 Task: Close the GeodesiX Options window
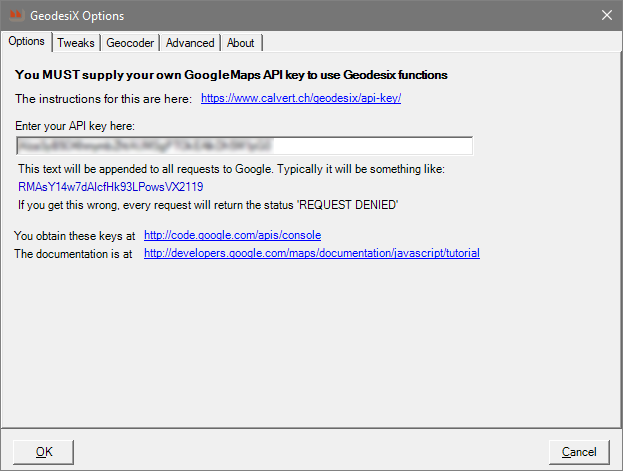[607, 16]
